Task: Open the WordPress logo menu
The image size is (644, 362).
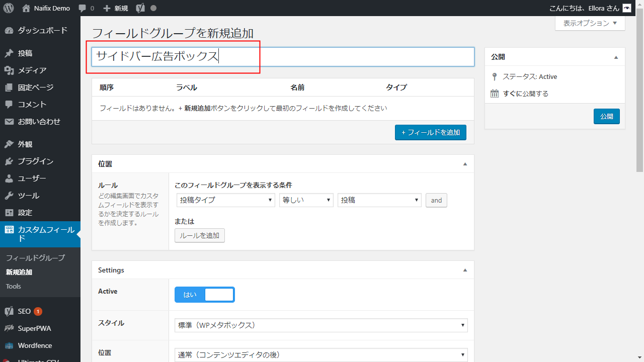Action: (9, 8)
